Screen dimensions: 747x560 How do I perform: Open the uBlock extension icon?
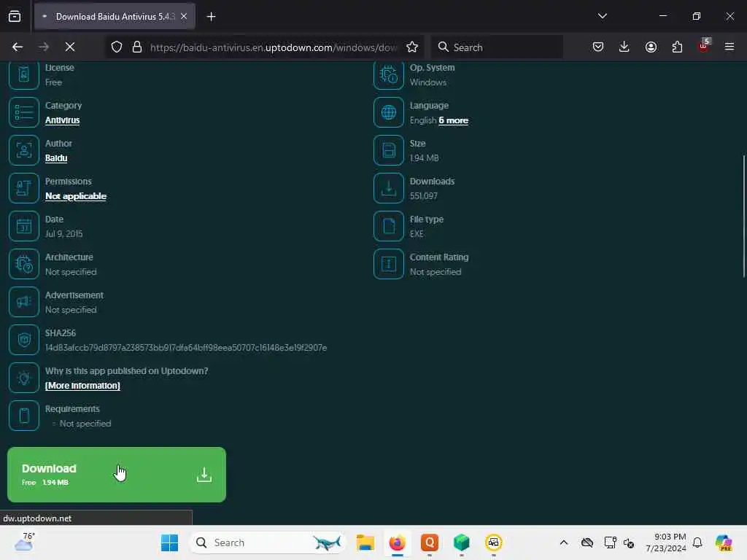click(703, 47)
